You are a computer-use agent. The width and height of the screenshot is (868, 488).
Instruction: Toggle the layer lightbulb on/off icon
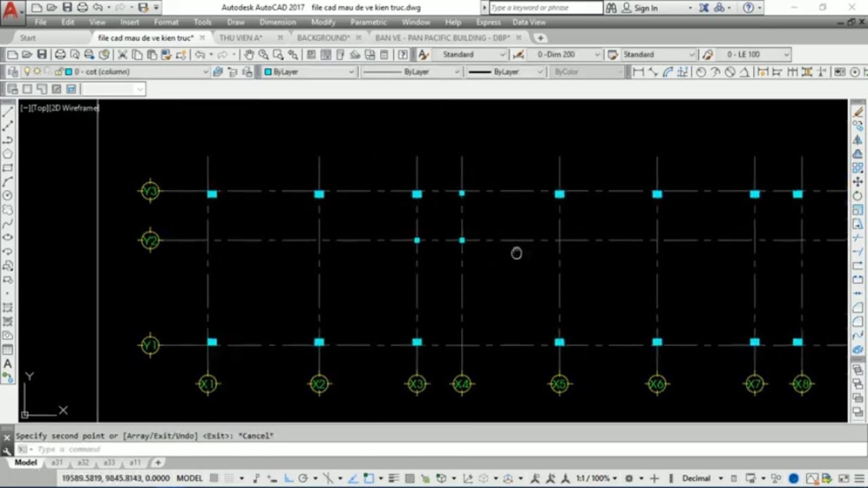pyautogui.click(x=27, y=72)
